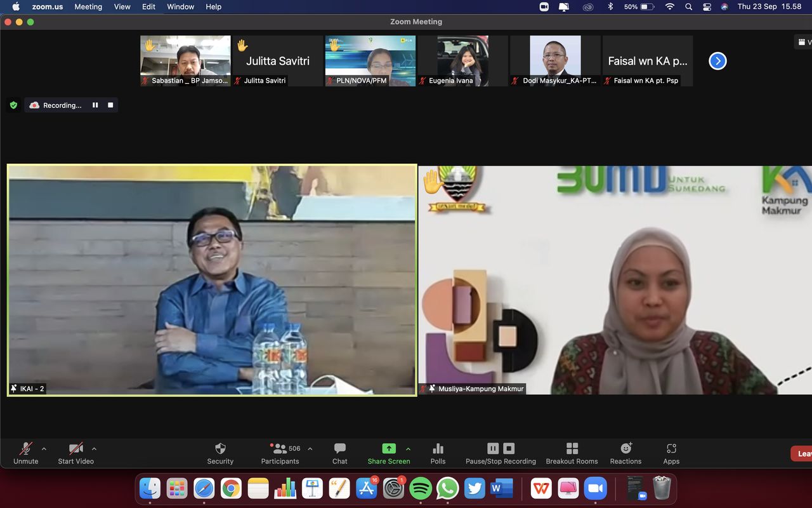Open Numbers from the Dock

[285, 488]
